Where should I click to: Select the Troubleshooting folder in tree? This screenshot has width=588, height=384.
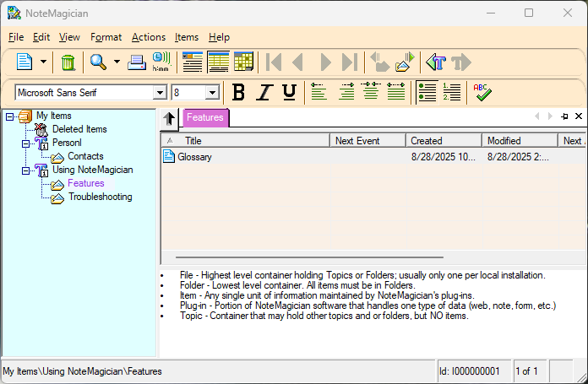[100, 197]
